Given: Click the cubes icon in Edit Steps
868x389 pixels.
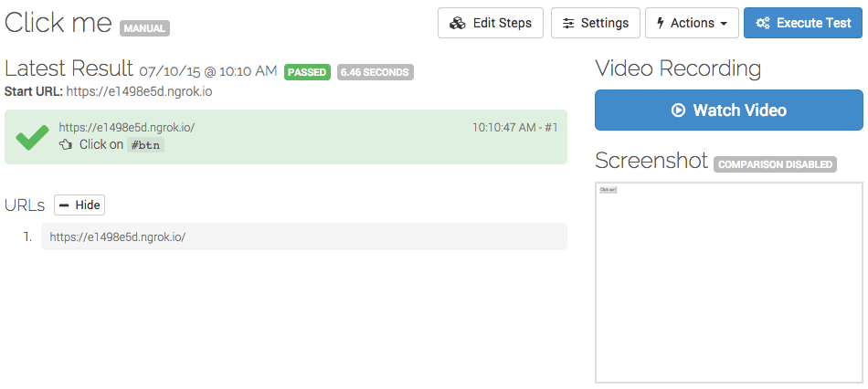Looking at the screenshot, I should pos(457,23).
